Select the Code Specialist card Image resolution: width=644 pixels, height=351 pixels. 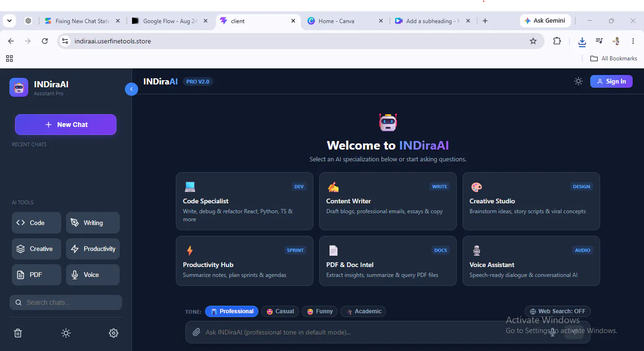(245, 201)
